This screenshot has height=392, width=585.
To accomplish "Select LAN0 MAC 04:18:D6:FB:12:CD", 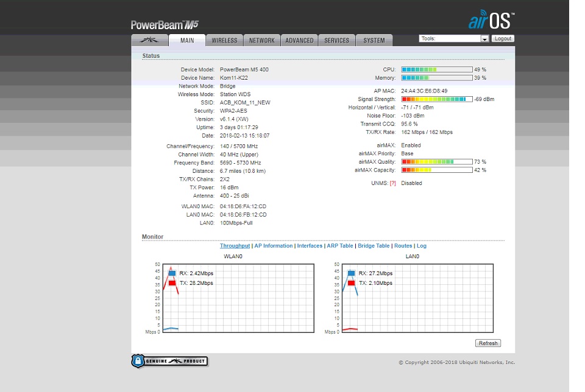I will (243, 215).
